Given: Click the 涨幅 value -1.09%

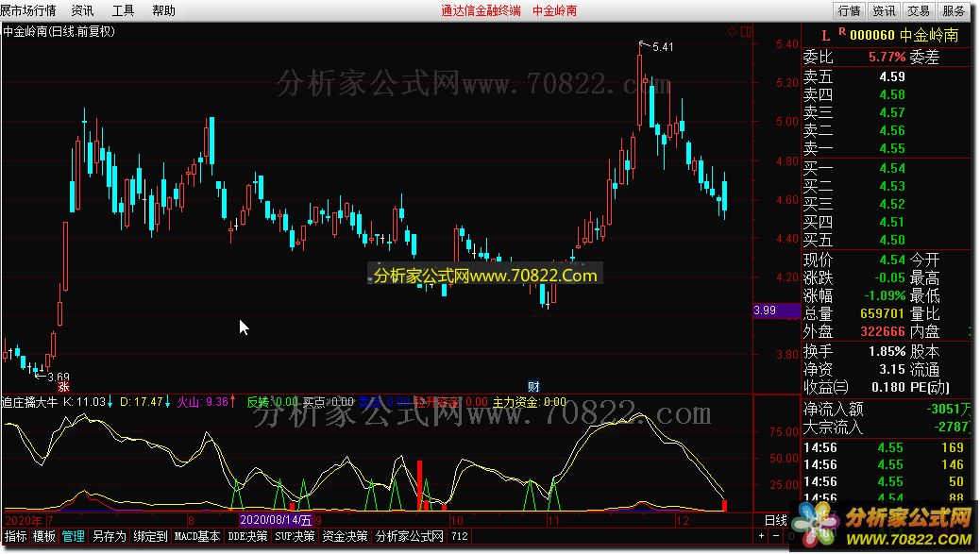Looking at the screenshot, I should tap(885, 295).
